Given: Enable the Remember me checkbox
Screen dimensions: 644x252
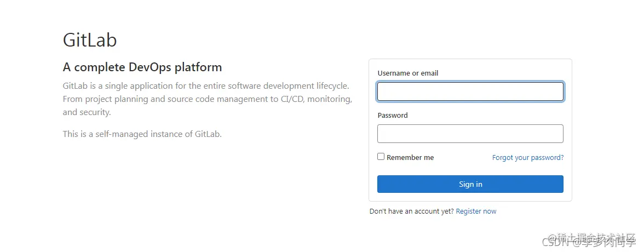Looking at the screenshot, I should [381, 157].
